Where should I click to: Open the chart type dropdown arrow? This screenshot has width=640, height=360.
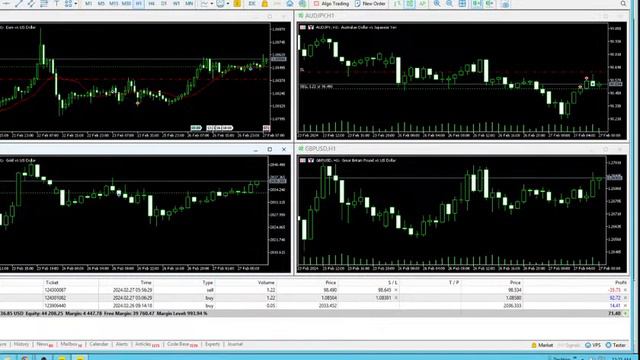pyautogui.click(x=212, y=4)
